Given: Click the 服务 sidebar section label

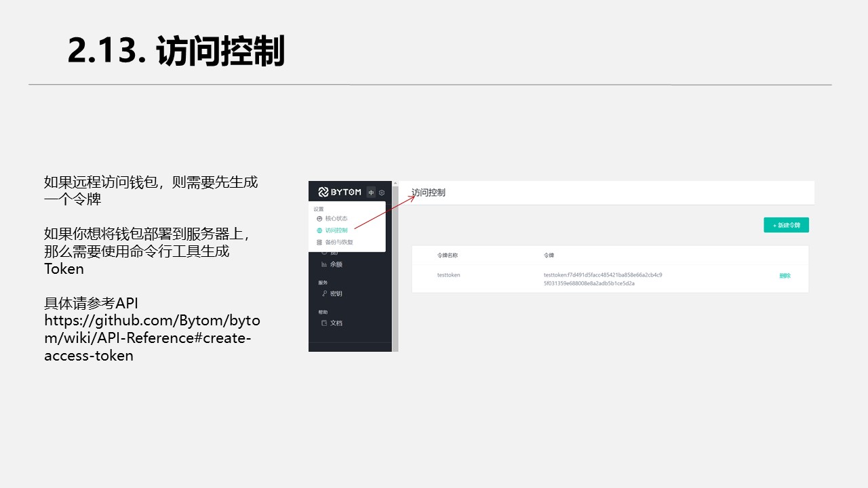Looking at the screenshot, I should pos(323,282).
